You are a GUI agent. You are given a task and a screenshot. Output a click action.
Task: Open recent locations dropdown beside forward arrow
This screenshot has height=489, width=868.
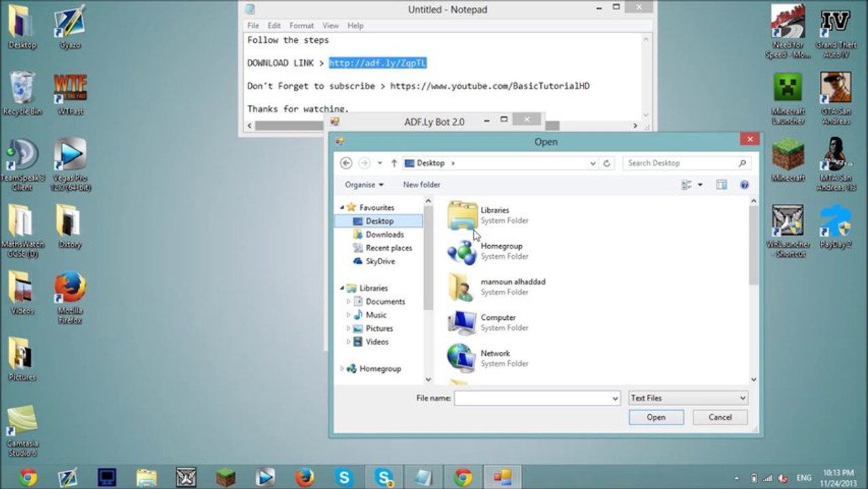pyautogui.click(x=379, y=163)
